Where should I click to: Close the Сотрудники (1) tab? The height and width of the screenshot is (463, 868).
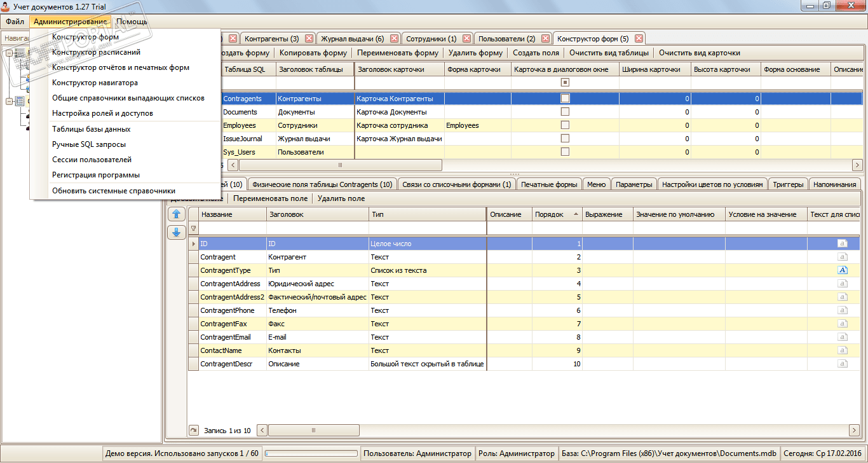[467, 39]
